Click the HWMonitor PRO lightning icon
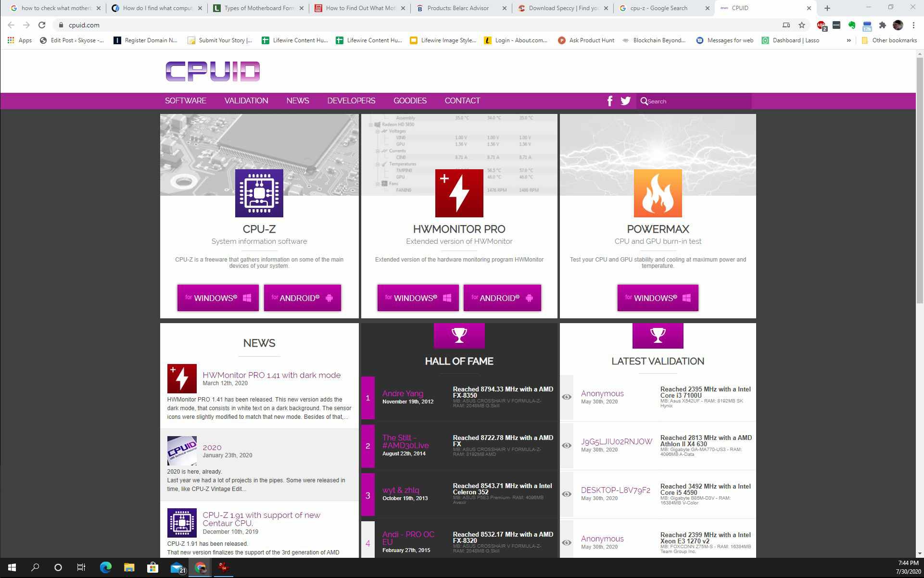924x578 pixels. pos(459,193)
